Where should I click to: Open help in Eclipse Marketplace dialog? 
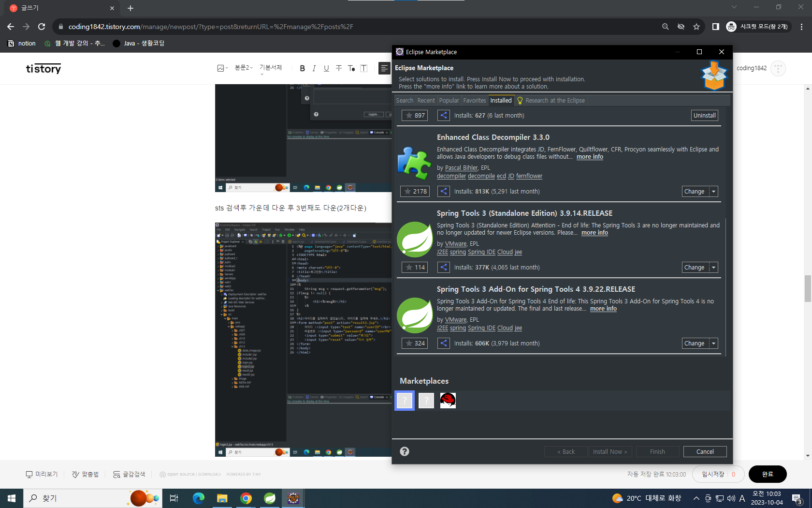[405, 451]
